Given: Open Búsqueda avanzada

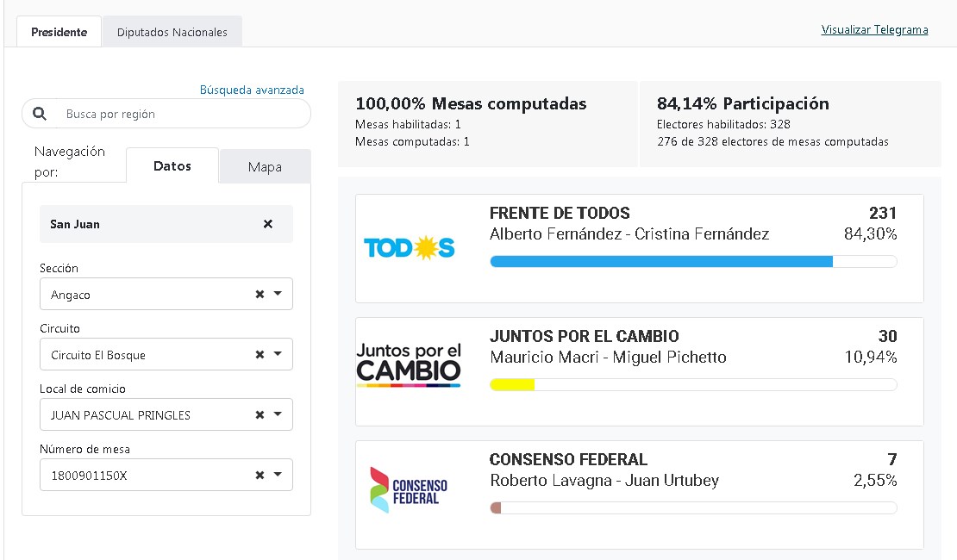Looking at the screenshot, I should click(x=252, y=90).
